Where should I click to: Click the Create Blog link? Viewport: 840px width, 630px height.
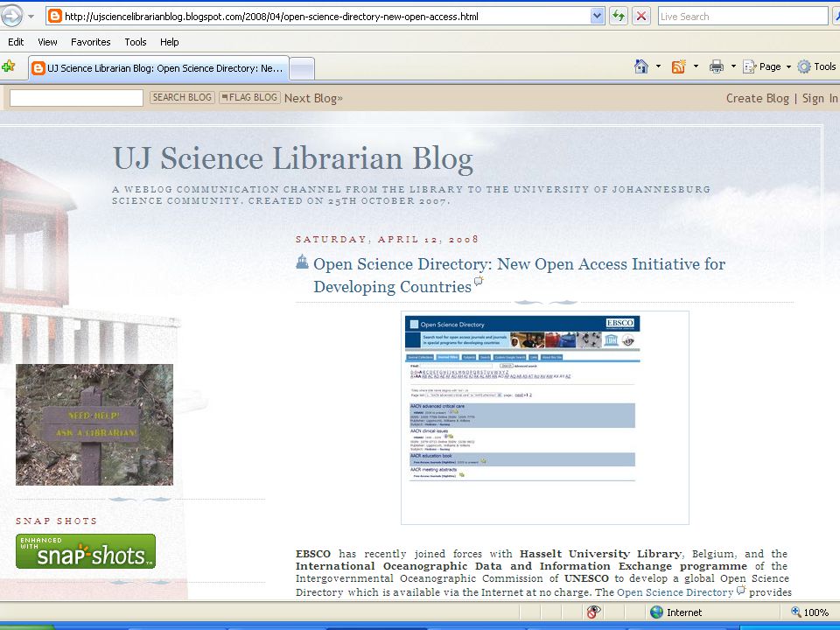[x=758, y=98]
